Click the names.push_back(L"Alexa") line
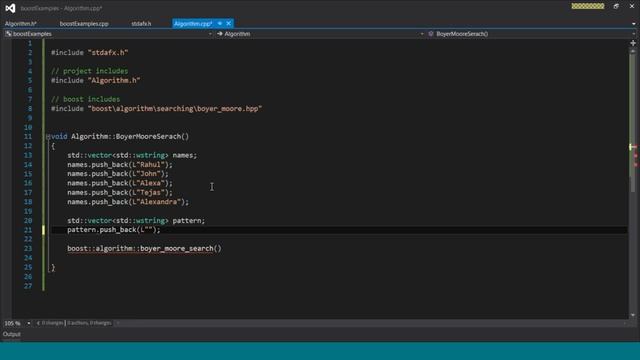640x360 pixels. pyautogui.click(x=120, y=183)
